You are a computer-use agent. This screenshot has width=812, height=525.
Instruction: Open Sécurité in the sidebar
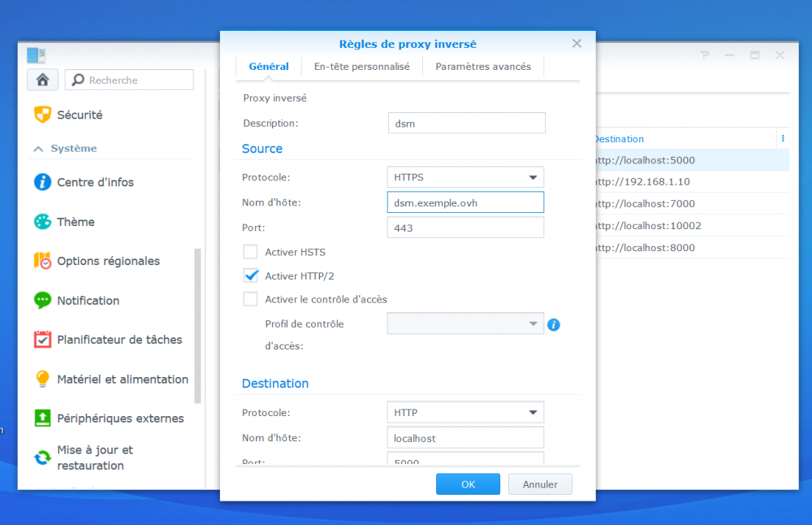pyautogui.click(x=80, y=115)
